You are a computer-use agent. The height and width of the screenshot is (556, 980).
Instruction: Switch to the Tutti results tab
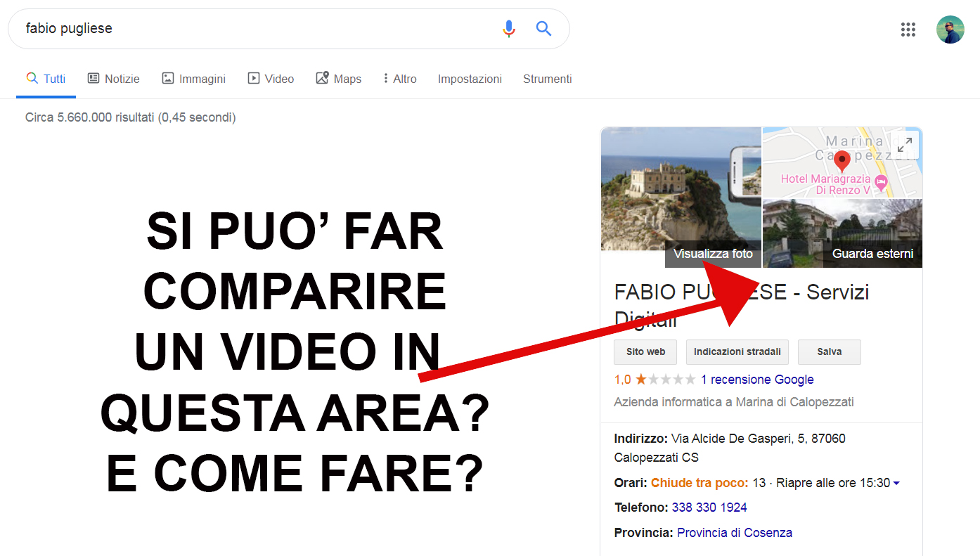46,79
